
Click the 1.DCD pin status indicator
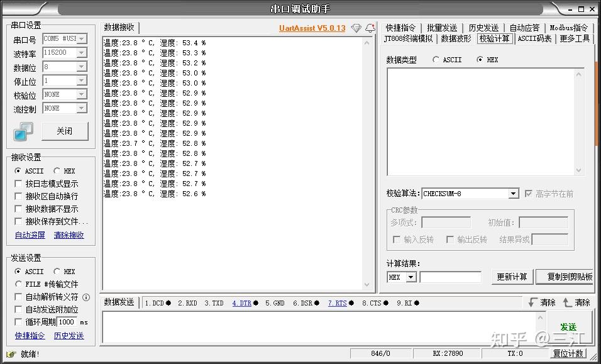(x=167, y=303)
